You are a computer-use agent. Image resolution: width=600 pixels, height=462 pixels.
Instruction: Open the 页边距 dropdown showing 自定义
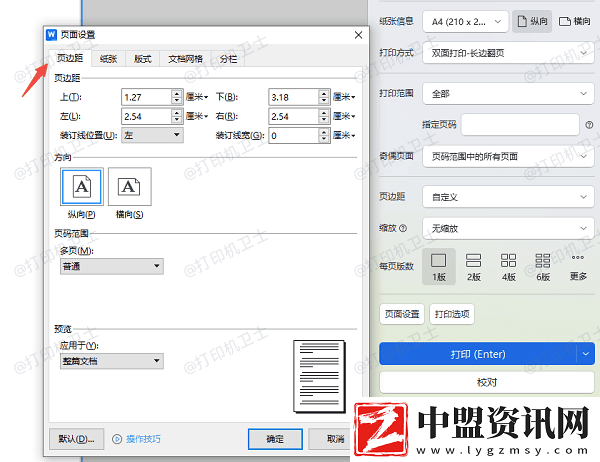pyautogui.click(x=509, y=197)
